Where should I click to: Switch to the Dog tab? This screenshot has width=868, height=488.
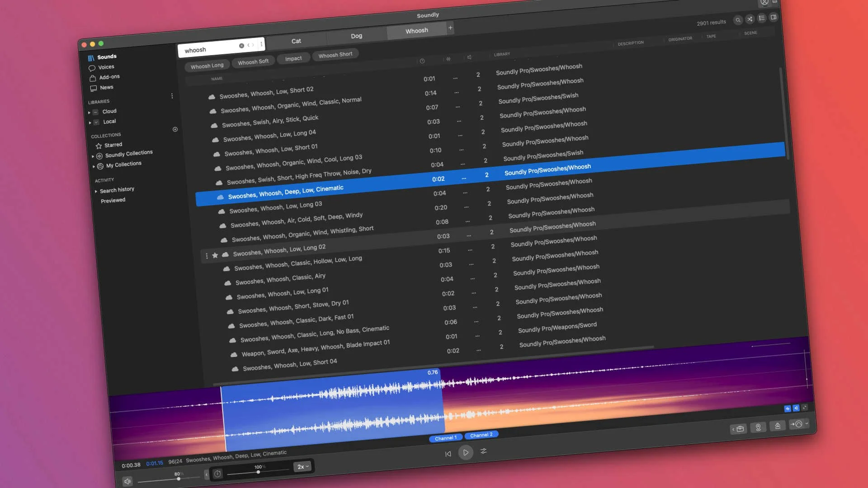[x=356, y=35]
